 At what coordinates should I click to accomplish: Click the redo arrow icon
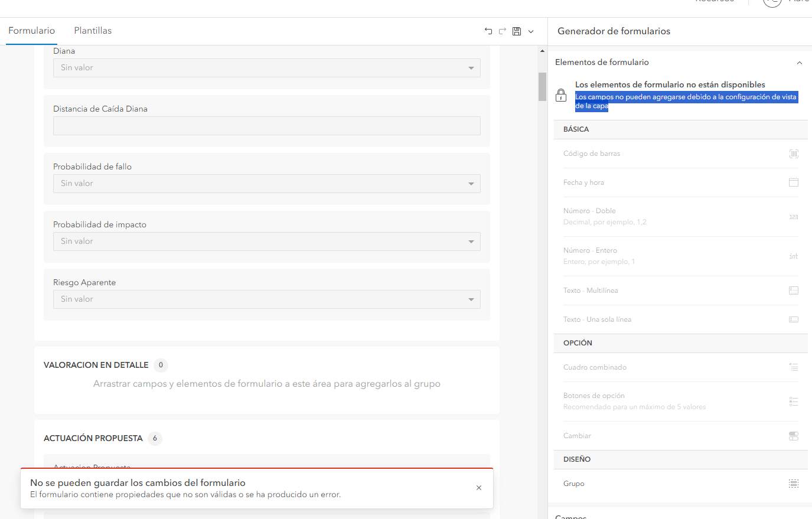(503, 31)
